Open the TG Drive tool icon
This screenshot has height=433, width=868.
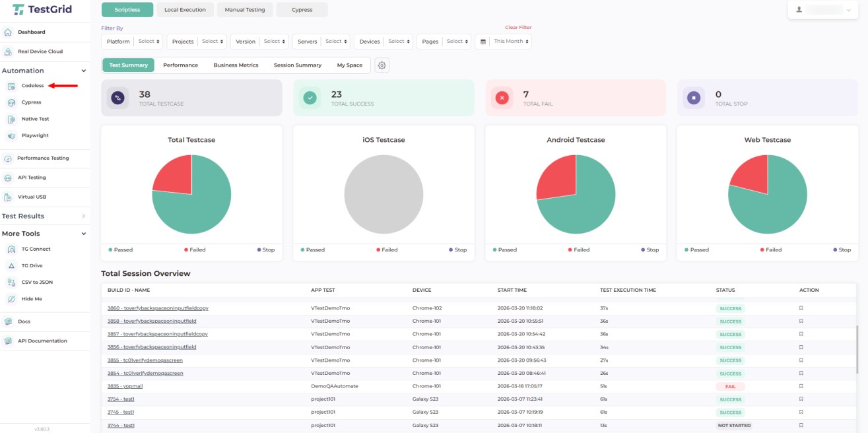click(11, 266)
